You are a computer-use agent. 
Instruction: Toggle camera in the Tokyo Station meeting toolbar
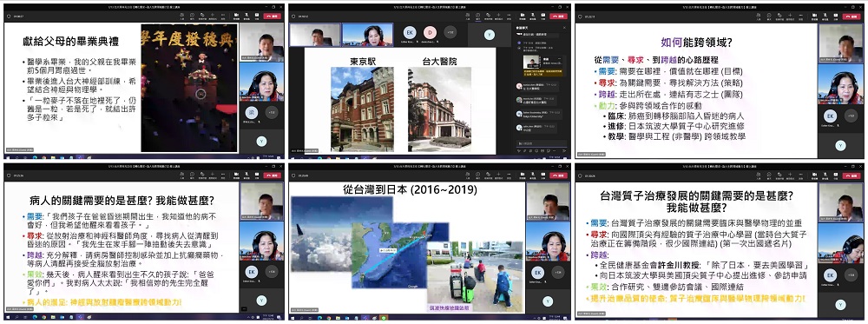(523, 15)
